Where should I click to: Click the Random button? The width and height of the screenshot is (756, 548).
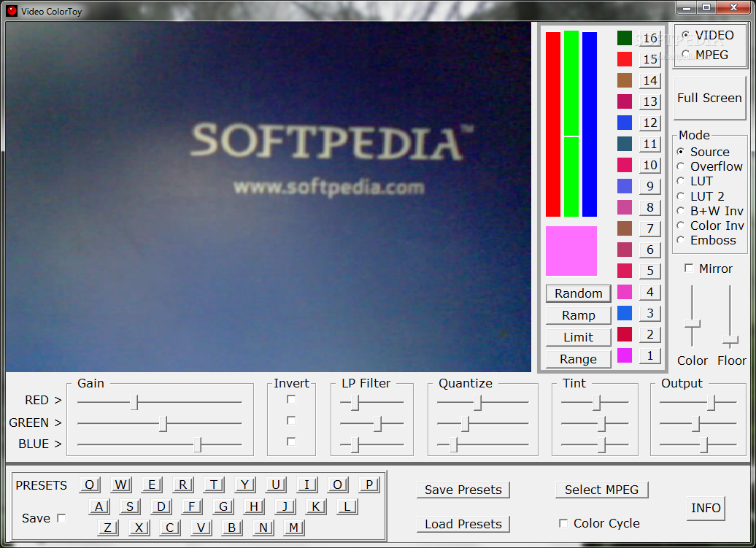click(578, 293)
